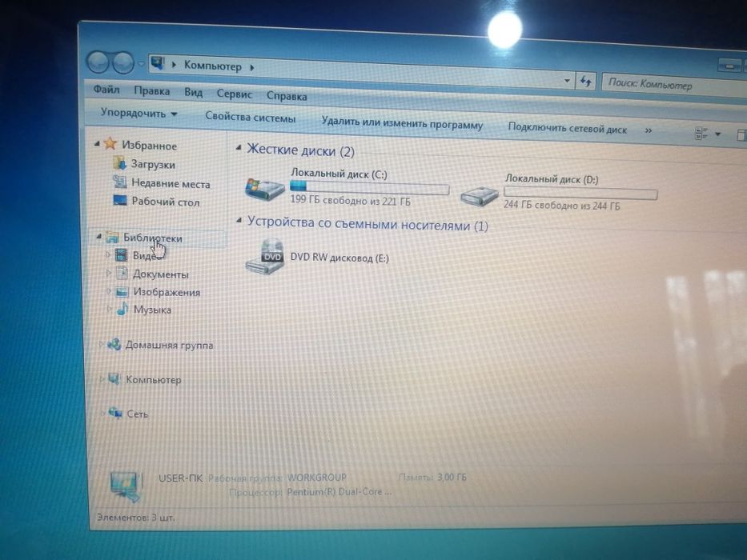Collapse Устройства со съемными носителями group
747x560 pixels.
[x=239, y=220]
